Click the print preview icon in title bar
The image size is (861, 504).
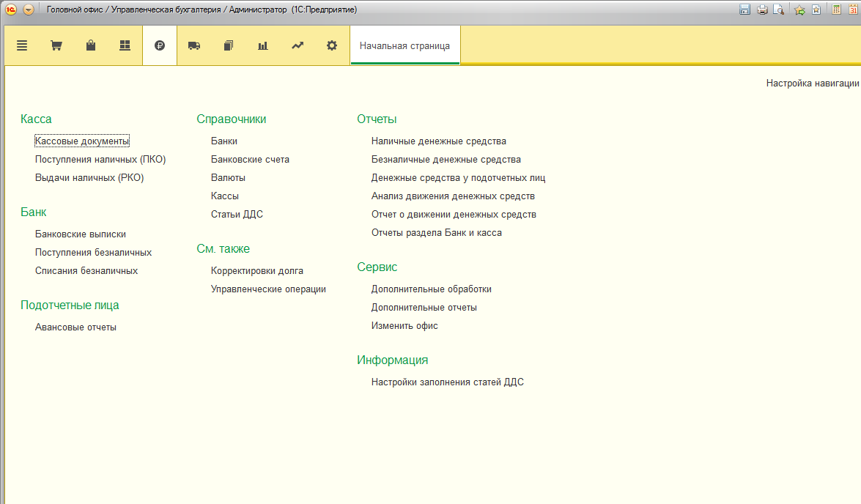tap(779, 10)
